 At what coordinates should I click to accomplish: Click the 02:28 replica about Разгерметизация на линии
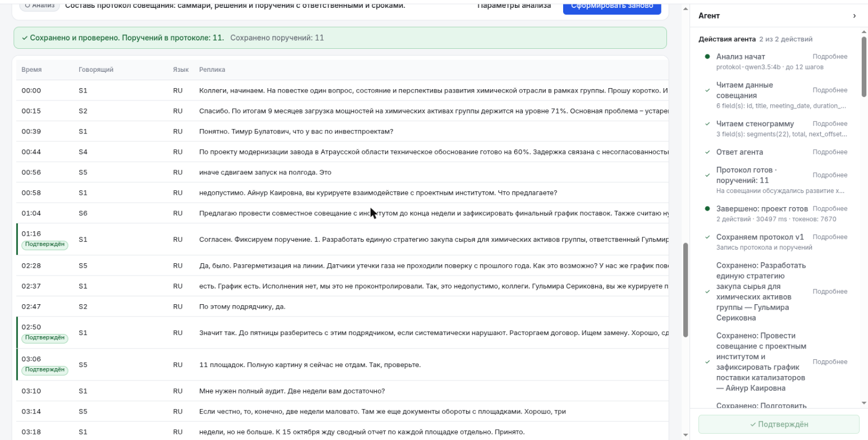[433, 265]
